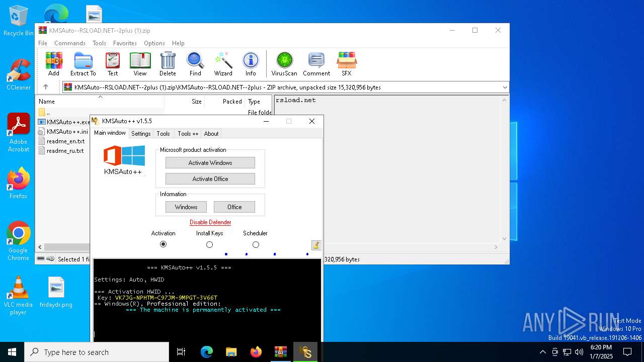Open the Windows Start menu
The width and height of the screenshot is (644, 362).
(12, 352)
